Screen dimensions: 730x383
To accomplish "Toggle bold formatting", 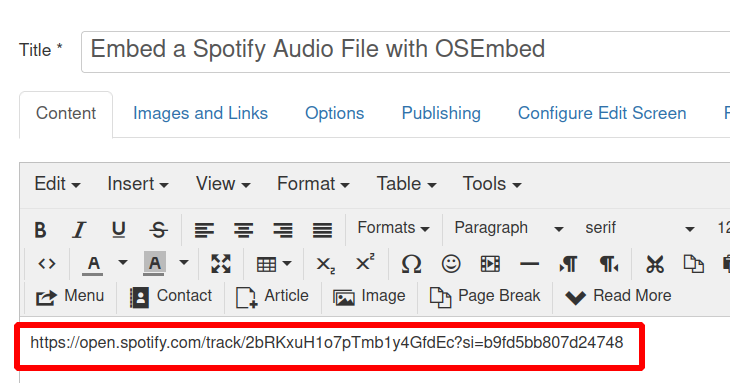I will [41, 229].
